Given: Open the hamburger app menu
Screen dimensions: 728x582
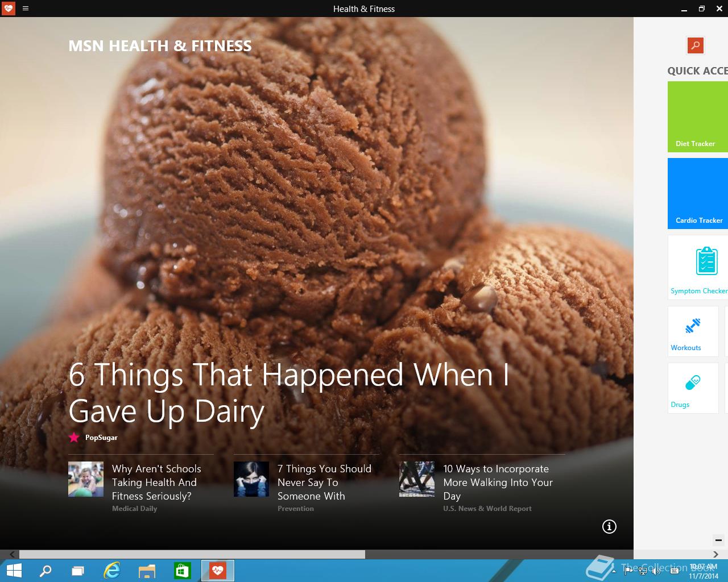Looking at the screenshot, I should pyautogui.click(x=25, y=9).
